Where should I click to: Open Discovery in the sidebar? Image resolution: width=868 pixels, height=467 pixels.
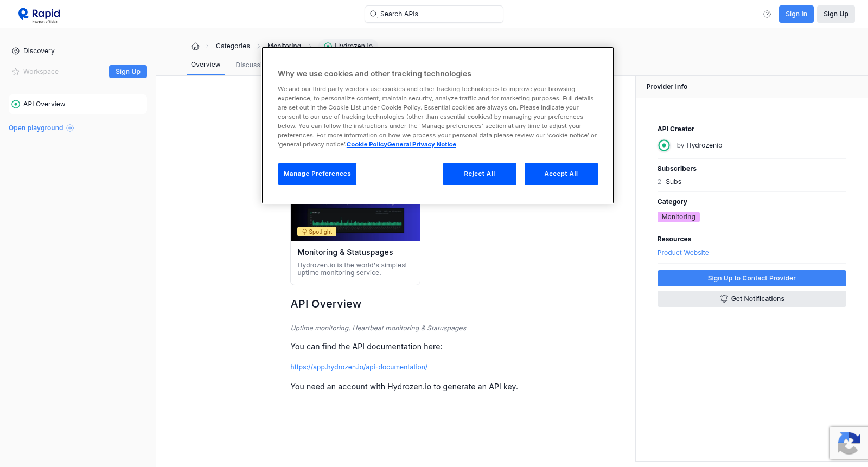pyautogui.click(x=39, y=51)
